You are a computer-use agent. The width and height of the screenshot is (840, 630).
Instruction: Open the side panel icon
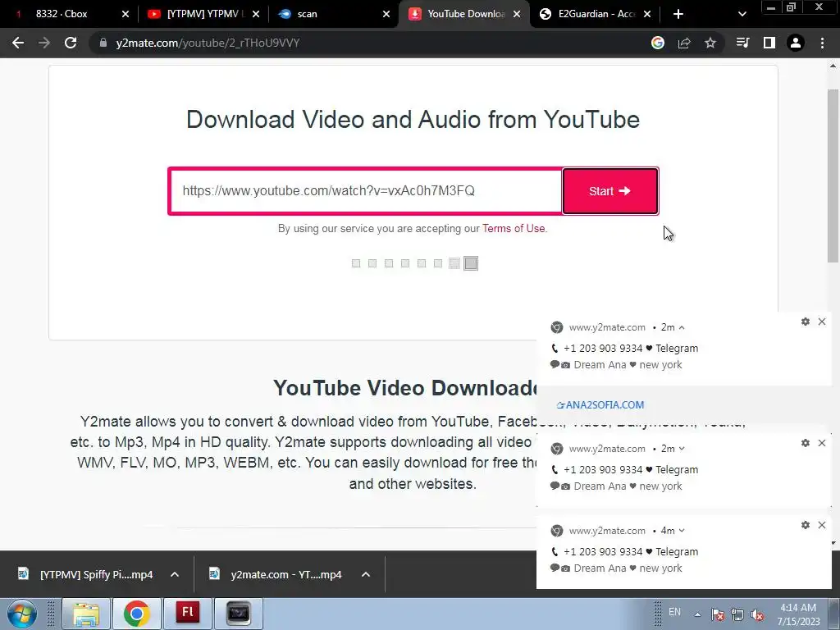coord(769,43)
